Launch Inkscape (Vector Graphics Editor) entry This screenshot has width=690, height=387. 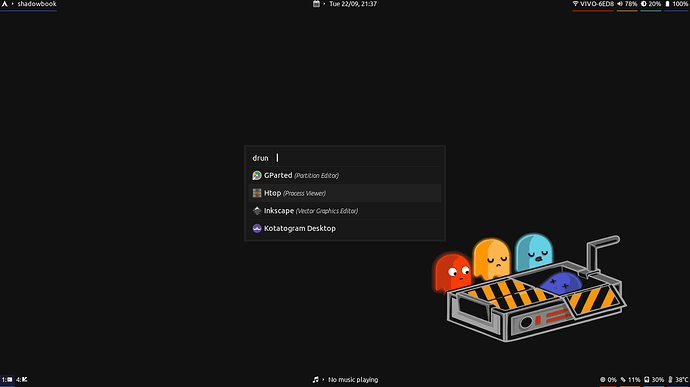pos(345,210)
